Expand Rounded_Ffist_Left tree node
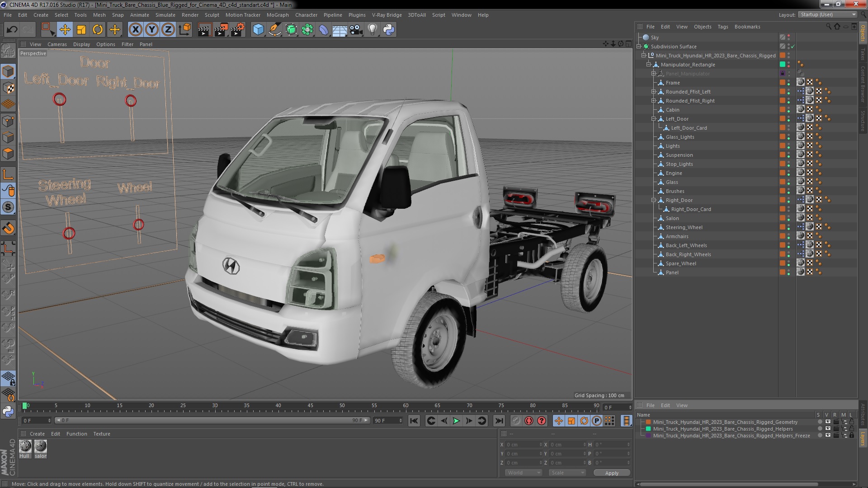This screenshot has width=868, height=488. pyautogui.click(x=654, y=92)
